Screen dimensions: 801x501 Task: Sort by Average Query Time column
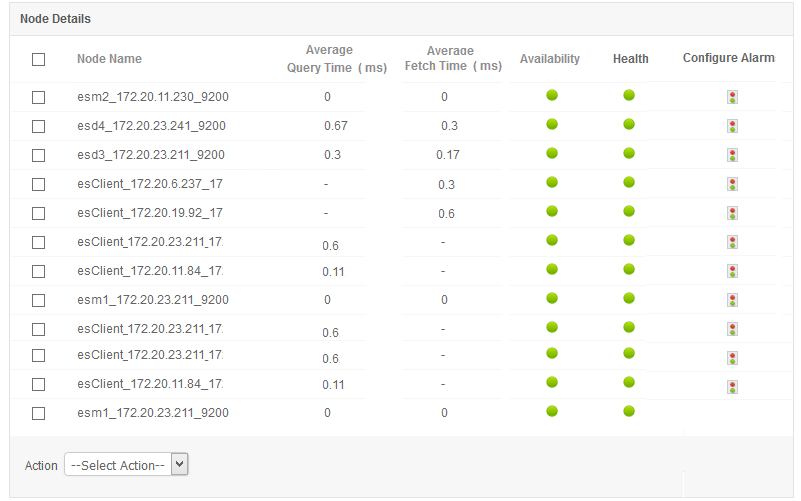click(x=329, y=58)
